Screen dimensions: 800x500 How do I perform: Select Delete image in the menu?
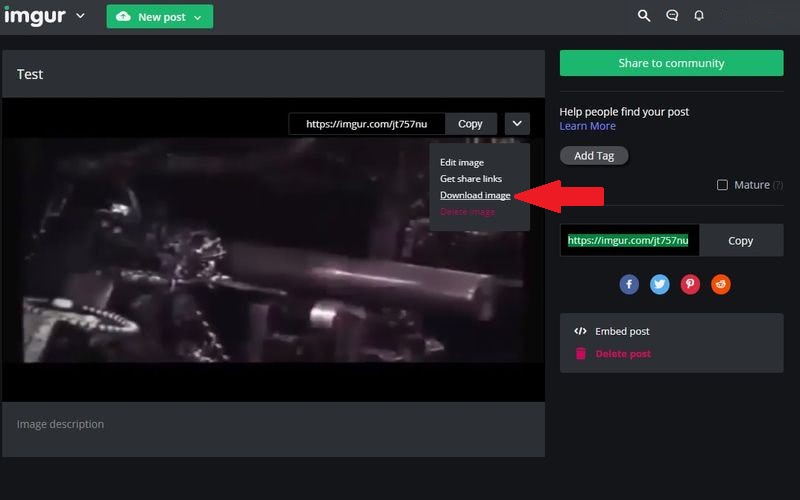click(x=467, y=212)
